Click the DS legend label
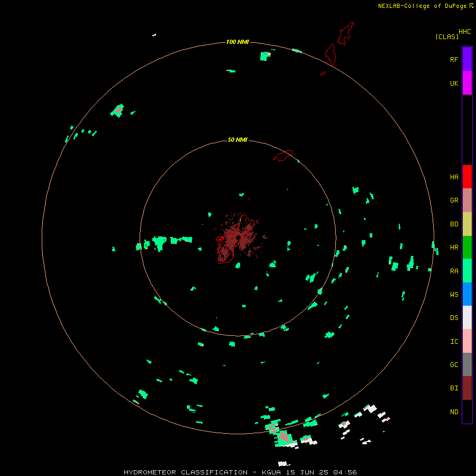Viewport: 476px width, 476px height. (x=454, y=318)
